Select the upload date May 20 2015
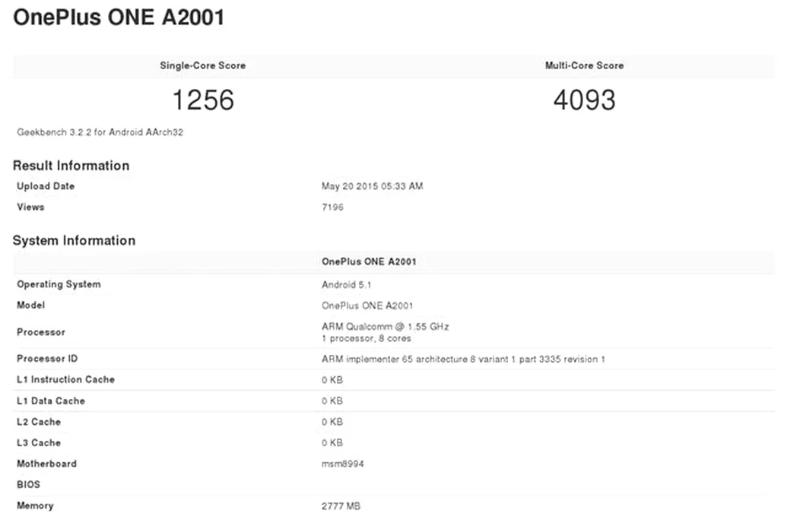 click(x=372, y=186)
